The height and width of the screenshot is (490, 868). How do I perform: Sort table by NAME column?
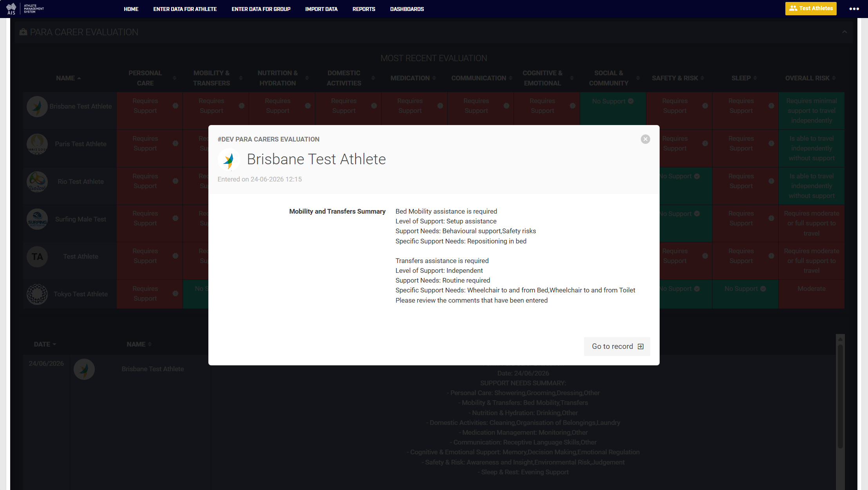pyautogui.click(x=68, y=78)
